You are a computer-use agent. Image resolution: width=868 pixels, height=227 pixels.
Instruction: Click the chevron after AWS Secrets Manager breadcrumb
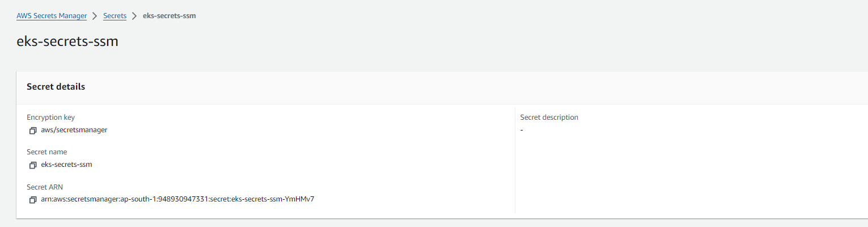point(95,16)
